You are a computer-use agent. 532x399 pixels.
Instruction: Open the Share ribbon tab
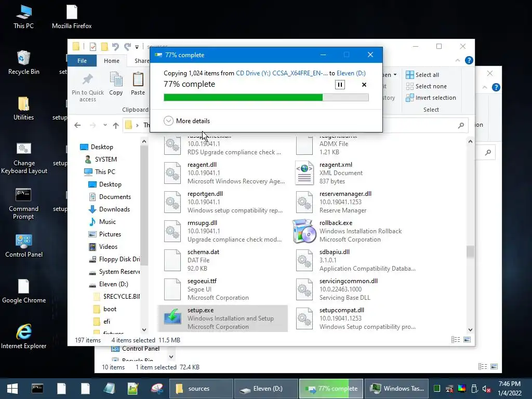point(141,61)
